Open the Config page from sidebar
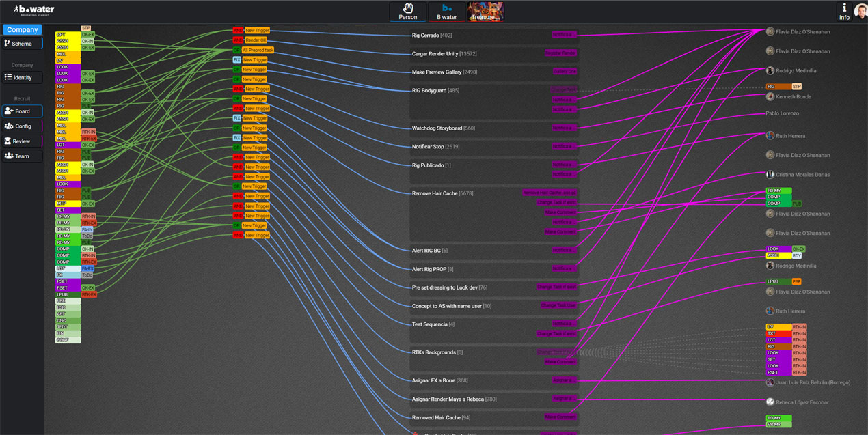Viewport: 868px width, 435px height. click(x=22, y=126)
